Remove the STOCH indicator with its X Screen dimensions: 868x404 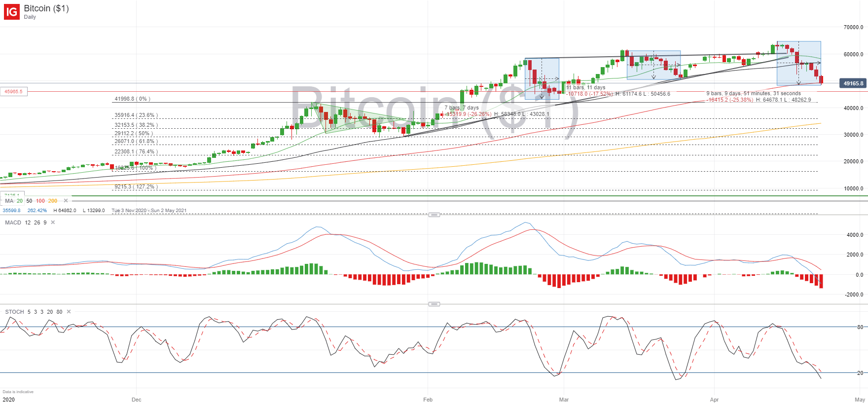(x=69, y=312)
